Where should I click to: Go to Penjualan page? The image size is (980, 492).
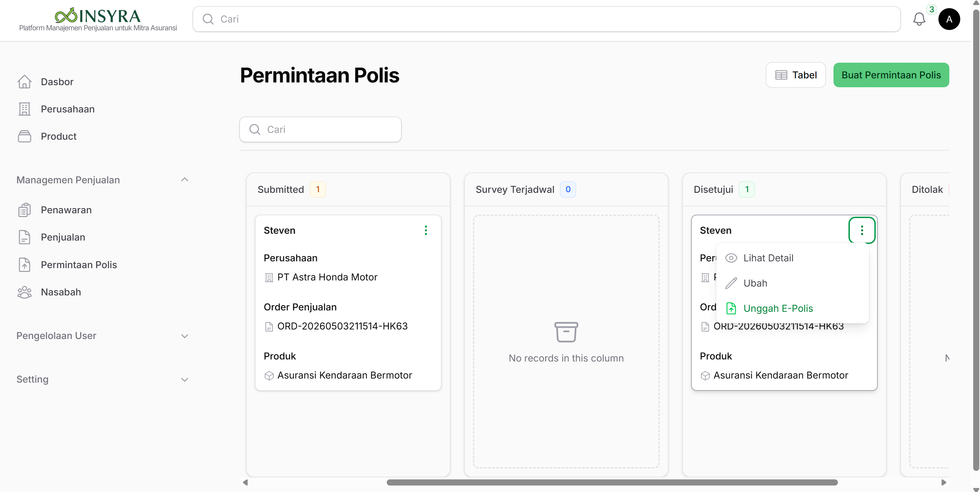click(x=63, y=237)
